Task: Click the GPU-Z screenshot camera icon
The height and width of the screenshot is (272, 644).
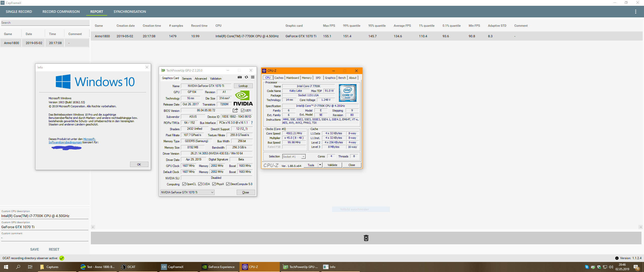Action: (240, 77)
